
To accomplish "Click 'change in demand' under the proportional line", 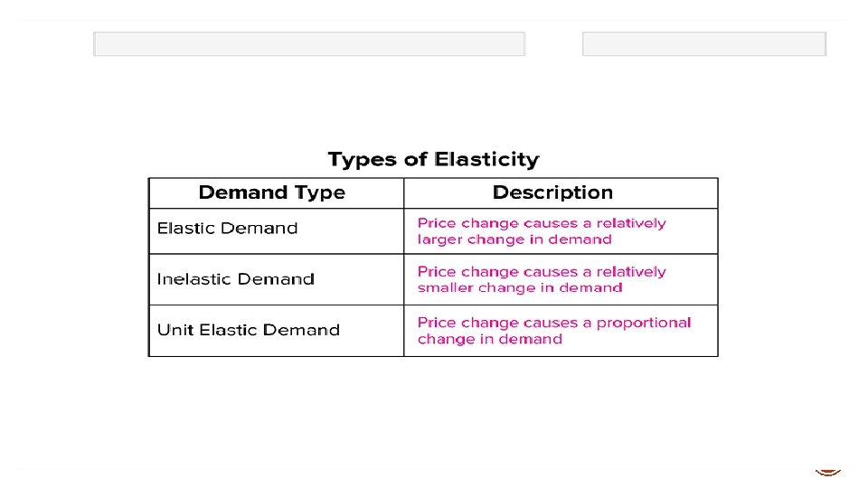I will coord(490,340).
